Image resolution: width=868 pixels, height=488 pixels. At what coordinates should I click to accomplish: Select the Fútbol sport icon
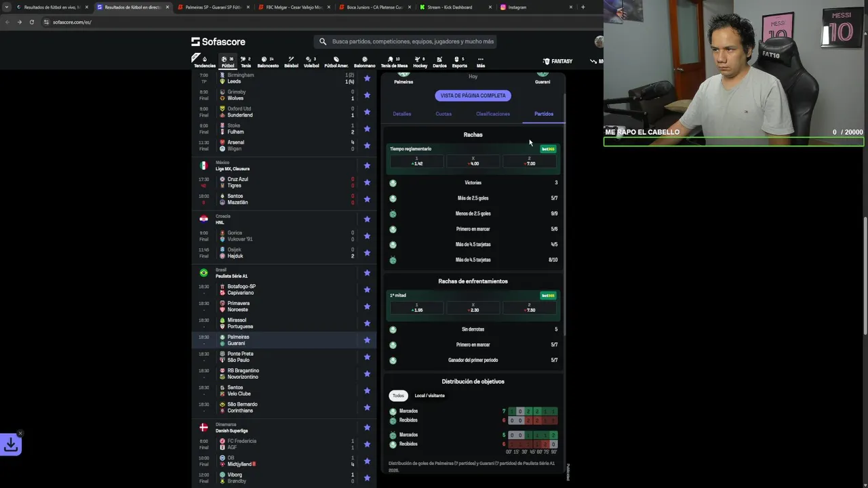pos(228,62)
